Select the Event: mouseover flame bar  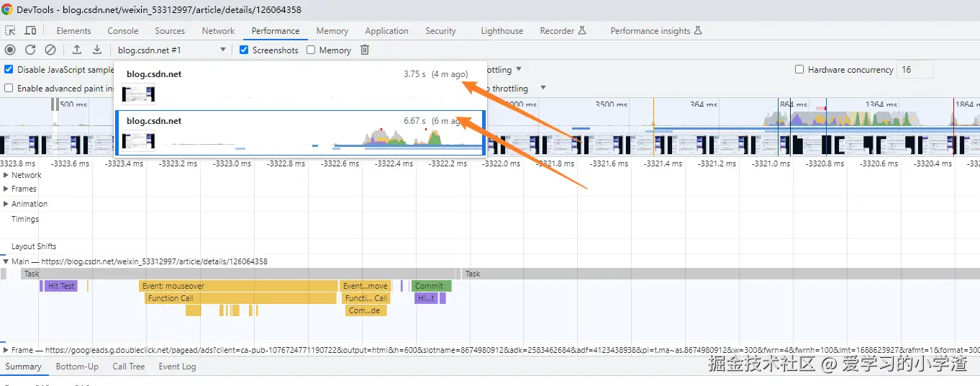click(239, 286)
